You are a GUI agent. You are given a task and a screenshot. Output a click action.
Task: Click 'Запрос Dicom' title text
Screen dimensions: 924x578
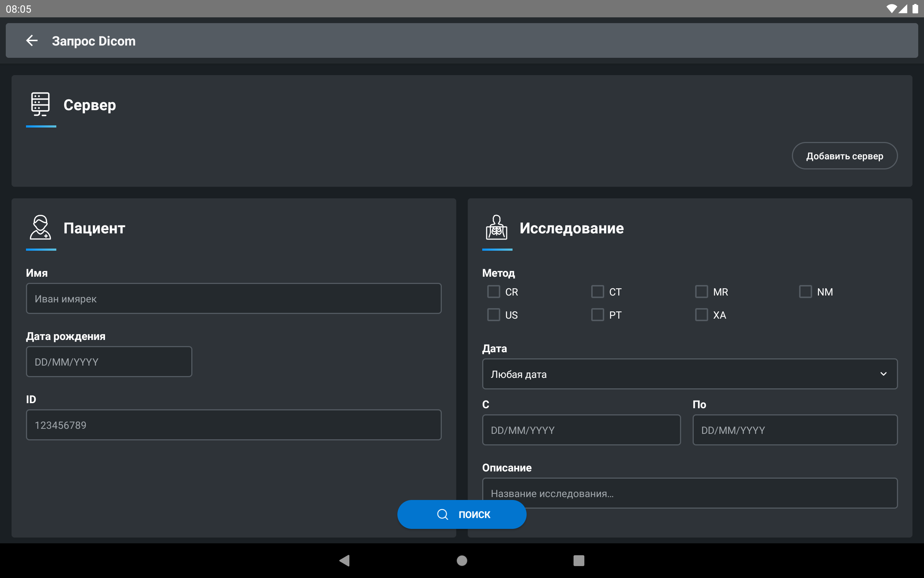(93, 41)
